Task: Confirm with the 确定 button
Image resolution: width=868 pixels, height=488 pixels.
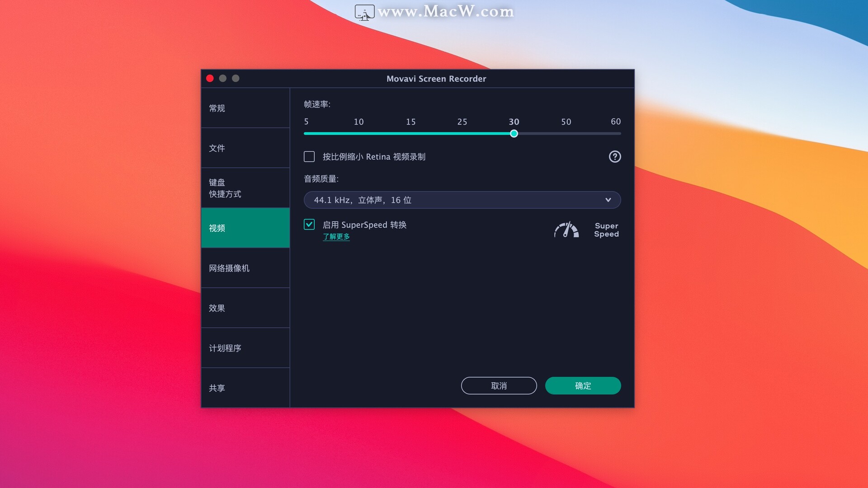Action: click(x=583, y=385)
